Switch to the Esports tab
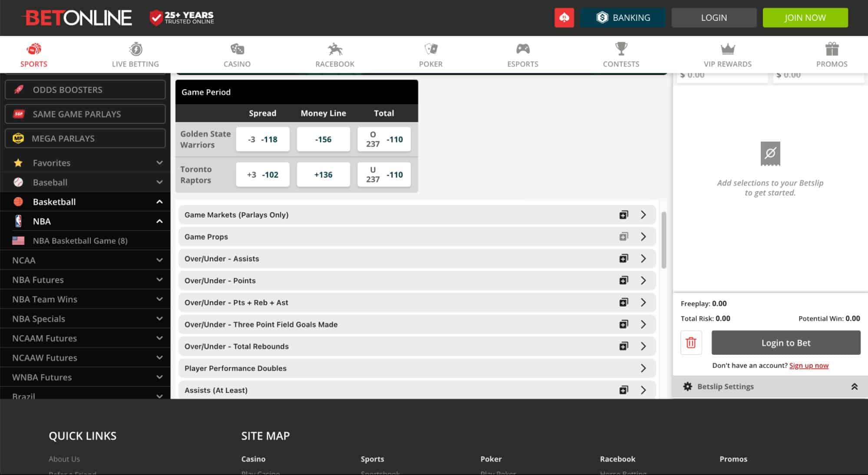This screenshot has width=868, height=475. (x=522, y=54)
